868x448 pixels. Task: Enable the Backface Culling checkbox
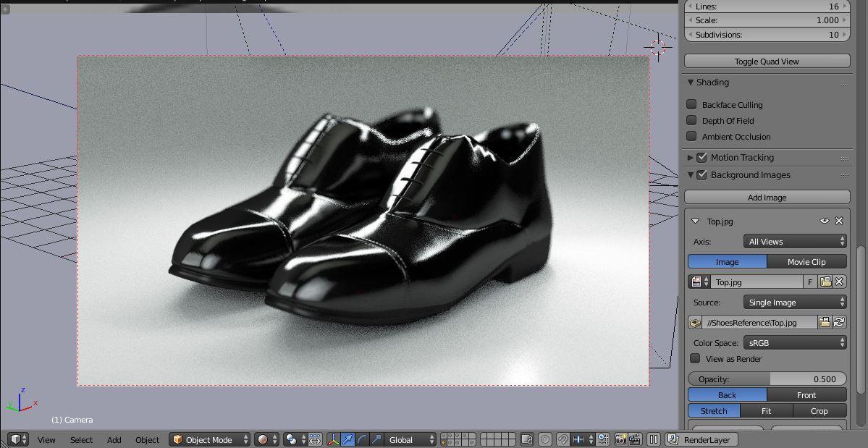[x=692, y=105]
